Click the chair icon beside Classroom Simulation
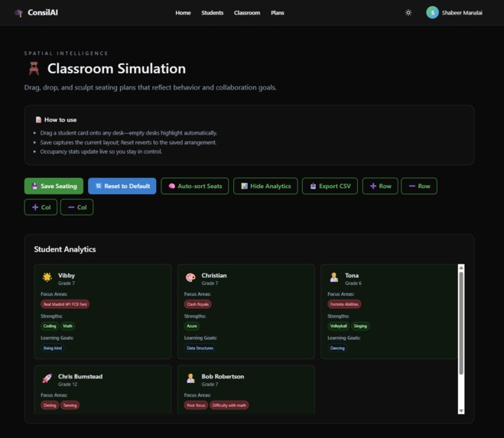Screen dimensions: 504x438 click(x=34, y=69)
